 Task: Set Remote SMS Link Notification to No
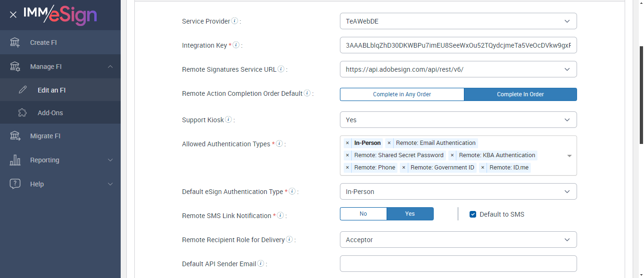363,214
